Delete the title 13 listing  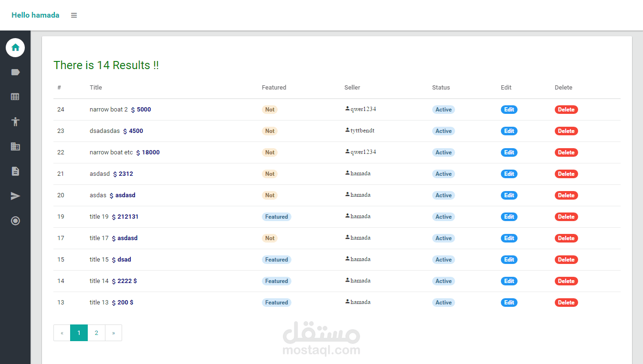pyautogui.click(x=566, y=303)
